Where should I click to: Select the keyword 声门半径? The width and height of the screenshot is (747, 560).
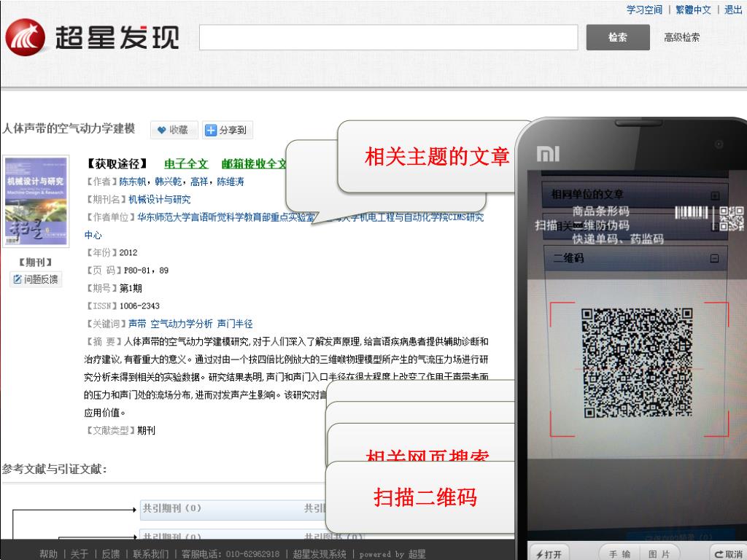pos(235,324)
